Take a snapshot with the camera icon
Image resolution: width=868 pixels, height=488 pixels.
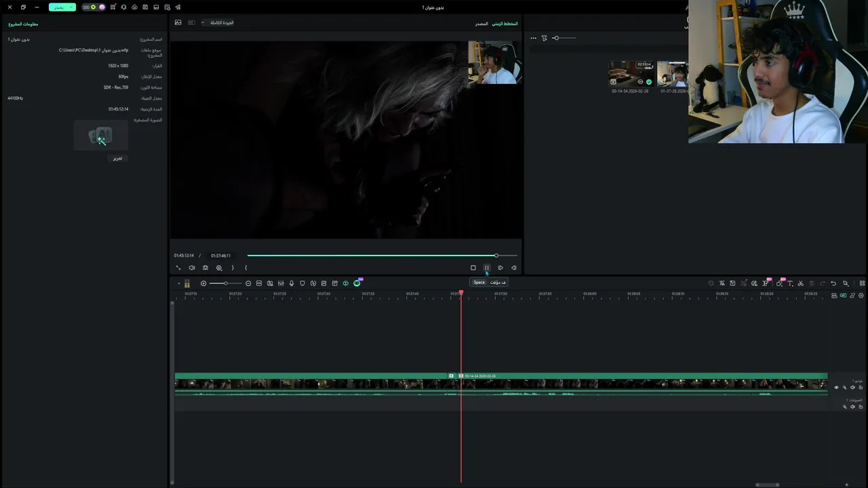205,268
